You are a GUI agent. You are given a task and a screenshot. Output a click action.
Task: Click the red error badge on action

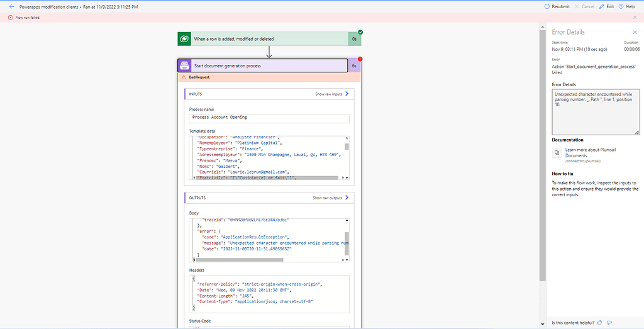tap(360, 59)
